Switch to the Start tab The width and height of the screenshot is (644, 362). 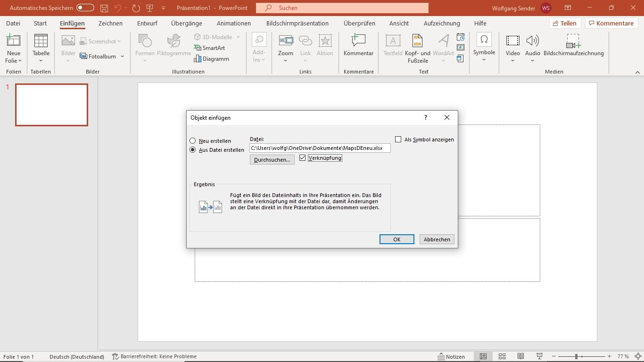40,23
